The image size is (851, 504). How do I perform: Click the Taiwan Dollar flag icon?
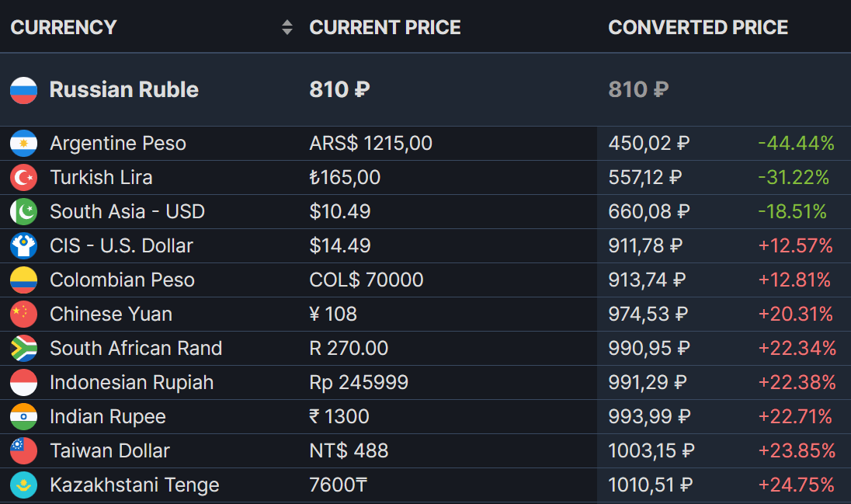(23, 450)
